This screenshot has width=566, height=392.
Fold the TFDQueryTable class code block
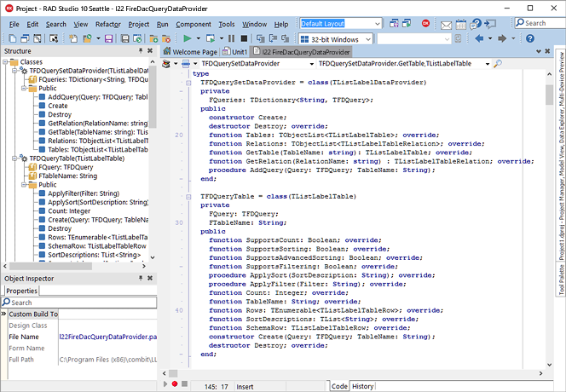pos(188,197)
